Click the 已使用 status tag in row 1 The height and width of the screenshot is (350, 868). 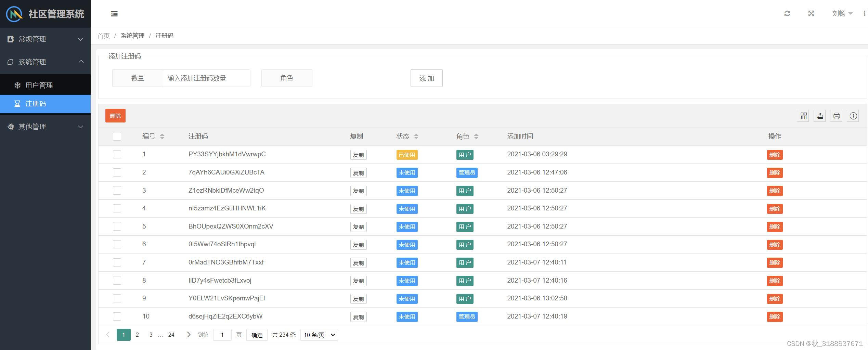(x=407, y=155)
